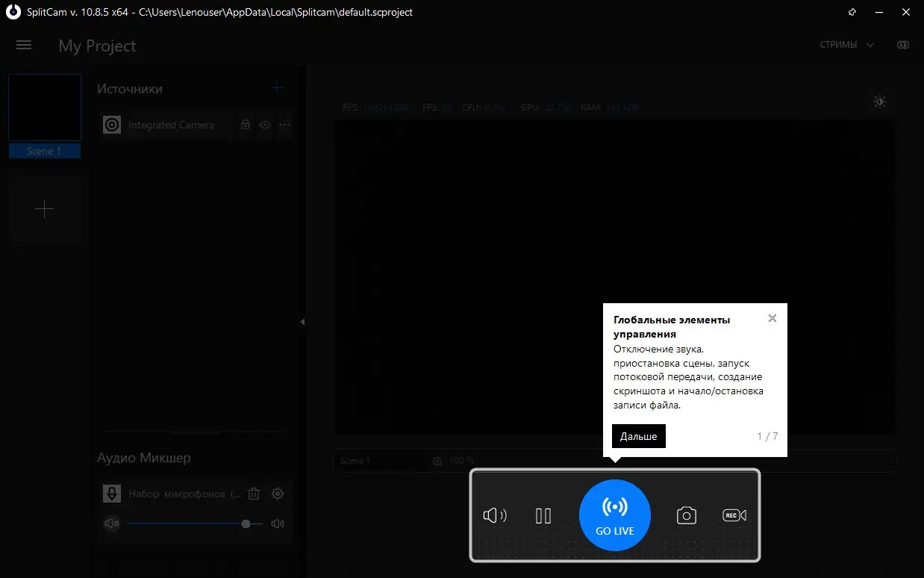Click the RAM usage stat
The height and width of the screenshot is (578, 924).
609,108
